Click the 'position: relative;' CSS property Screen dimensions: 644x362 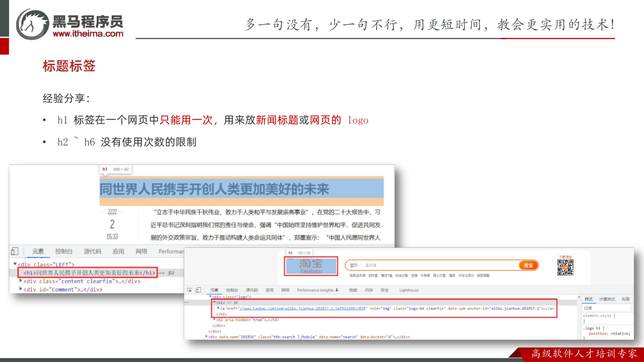[609, 334]
